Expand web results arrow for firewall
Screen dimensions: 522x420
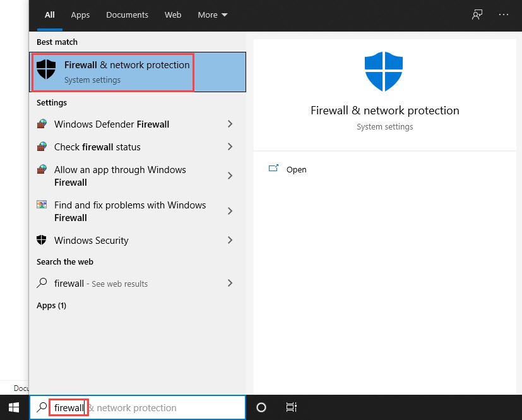tap(230, 284)
